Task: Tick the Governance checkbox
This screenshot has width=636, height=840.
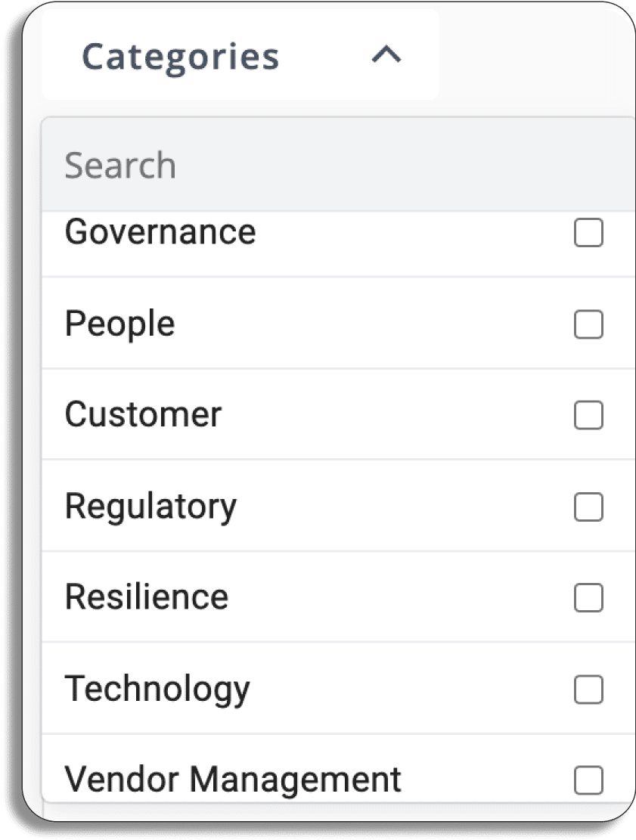Action: point(588,233)
